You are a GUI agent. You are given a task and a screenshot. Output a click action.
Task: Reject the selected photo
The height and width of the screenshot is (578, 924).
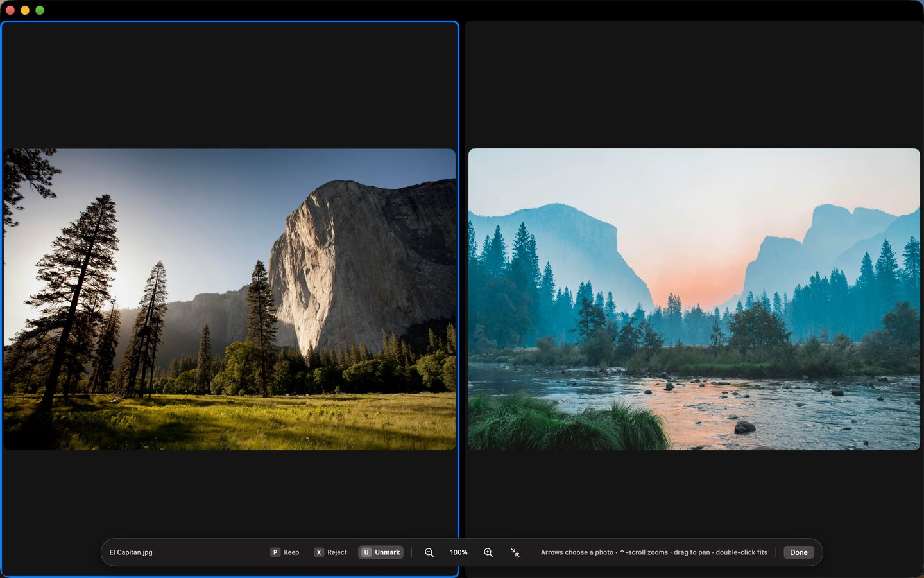(x=330, y=552)
